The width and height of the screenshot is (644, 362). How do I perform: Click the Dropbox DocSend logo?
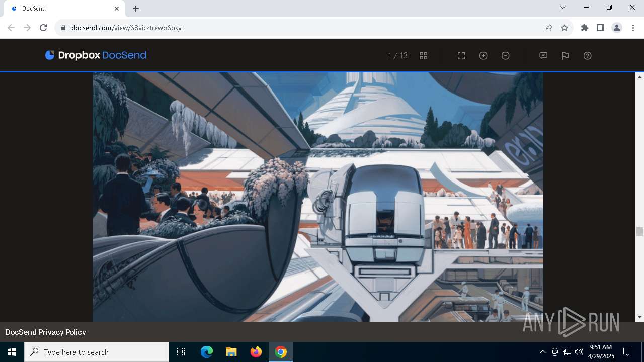(x=96, y=55)
